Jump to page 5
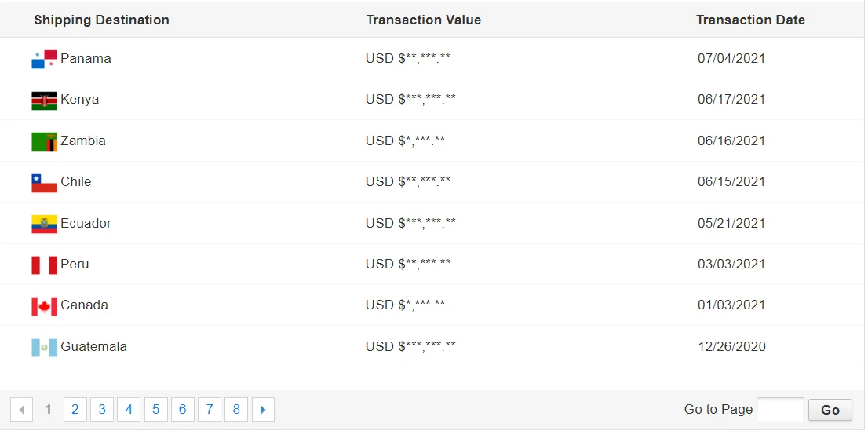This screenshot has width=868, height=431. pyautogui.click(x=155, y=409)
